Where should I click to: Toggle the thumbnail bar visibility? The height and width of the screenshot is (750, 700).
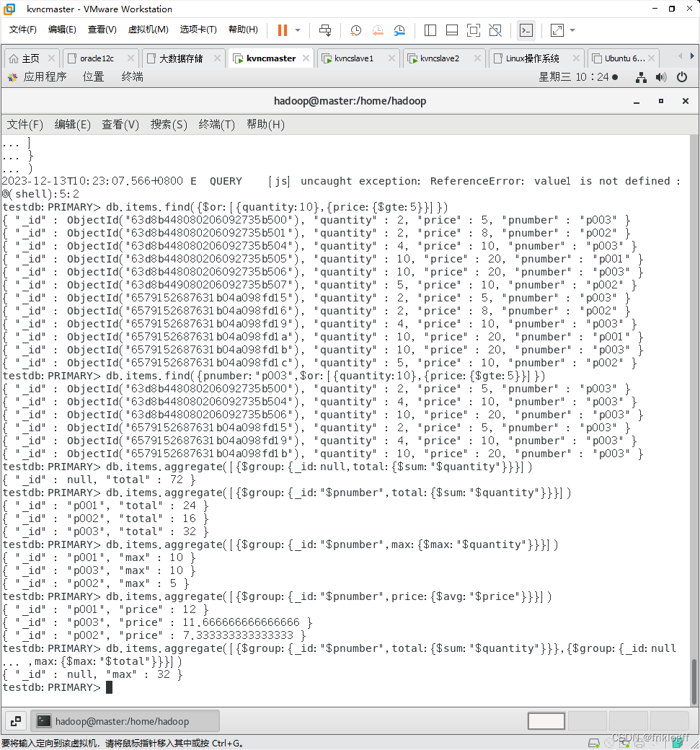click(453, 30)
